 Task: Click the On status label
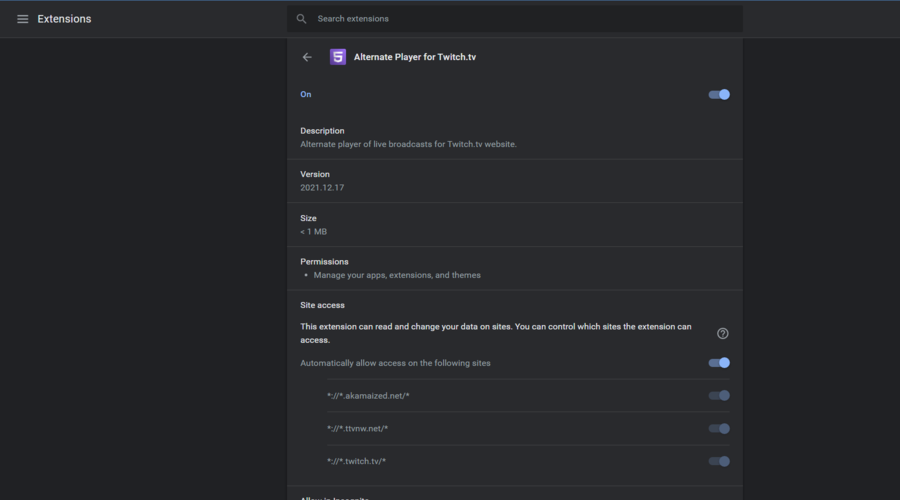pyautogui.click(x=305, y=95)
